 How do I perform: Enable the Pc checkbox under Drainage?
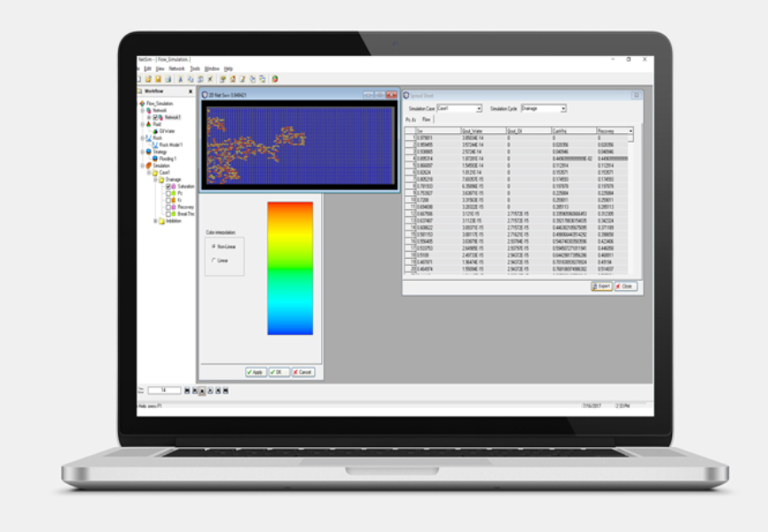pos(168,193)
